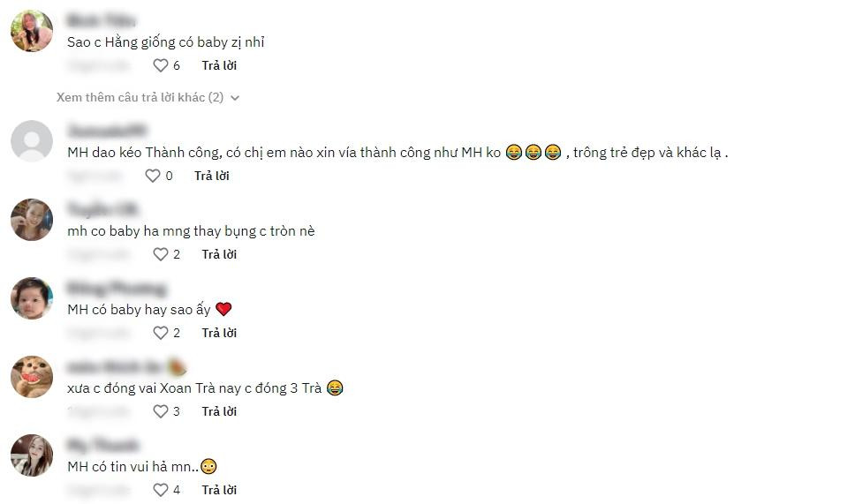Reply to the 'bụng c tròn nè' comment

(219, 254)
